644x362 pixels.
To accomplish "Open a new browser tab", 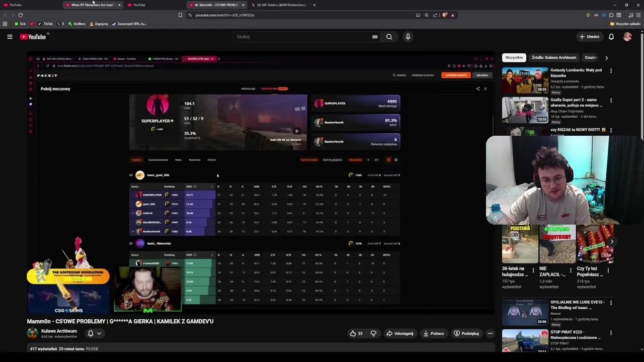I will tap(314, 5).
